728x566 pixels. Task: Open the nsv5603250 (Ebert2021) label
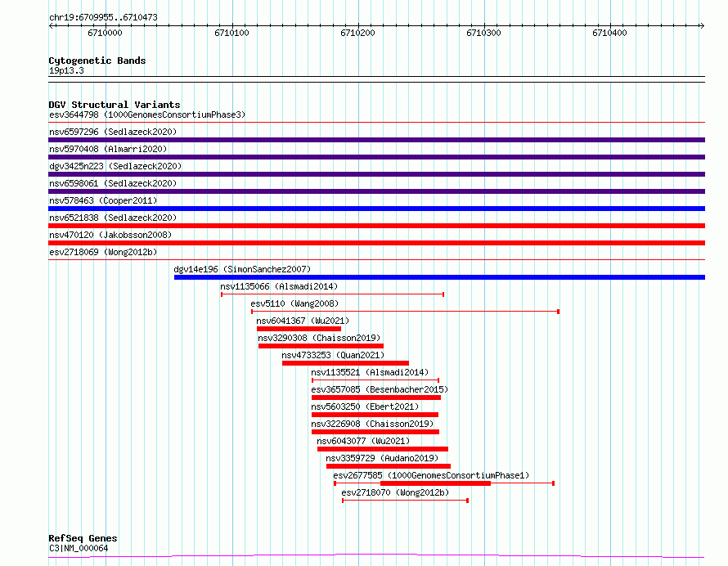tap(365, 407)
